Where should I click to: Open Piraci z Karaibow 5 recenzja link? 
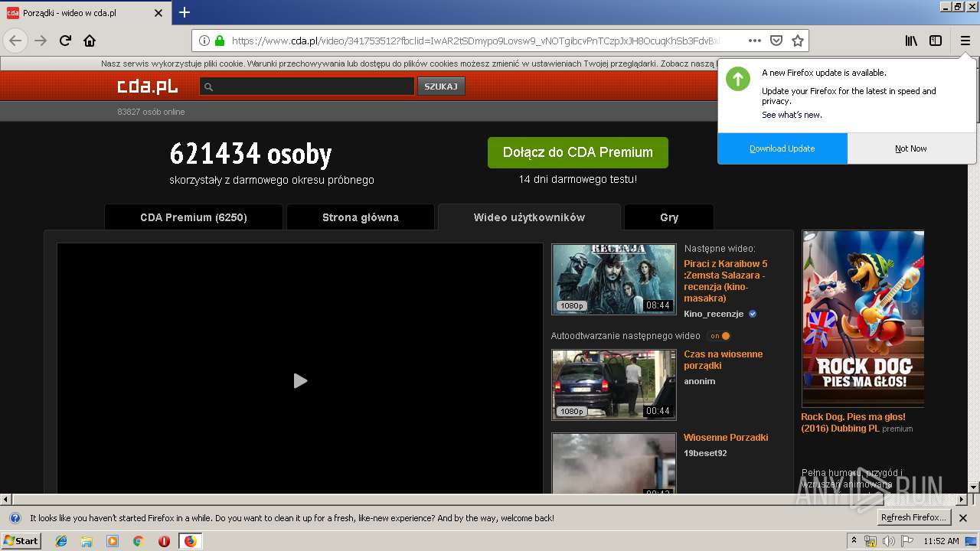(726, 281)
